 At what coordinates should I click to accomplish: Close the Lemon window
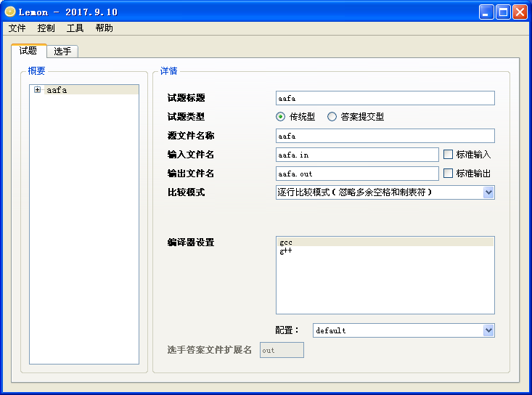click(520, 12)
